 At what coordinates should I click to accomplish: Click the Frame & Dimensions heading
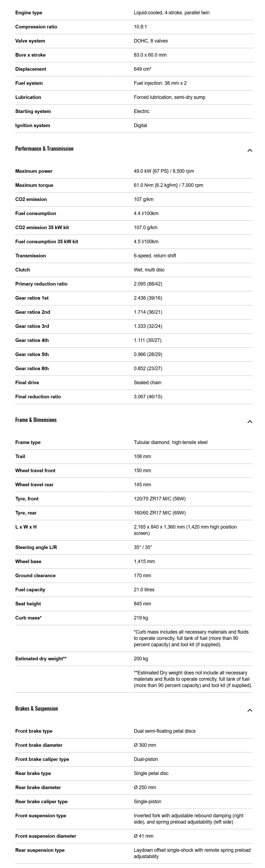[x=36, y=420]
